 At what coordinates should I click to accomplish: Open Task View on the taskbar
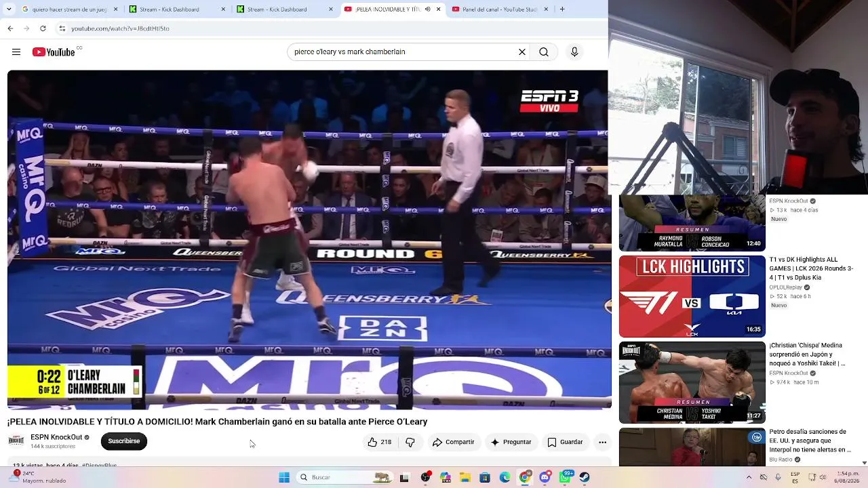(405, 477)
